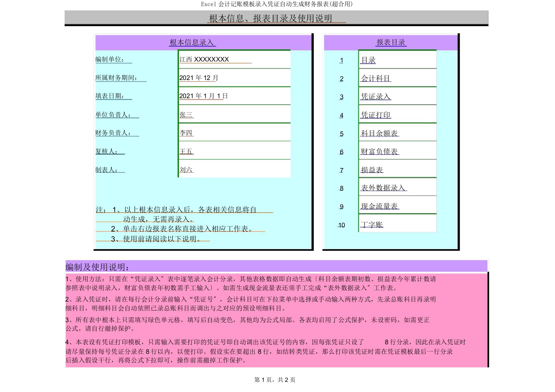
Task: Click the 根本信息录入 panel header
Action: point(203,42)
